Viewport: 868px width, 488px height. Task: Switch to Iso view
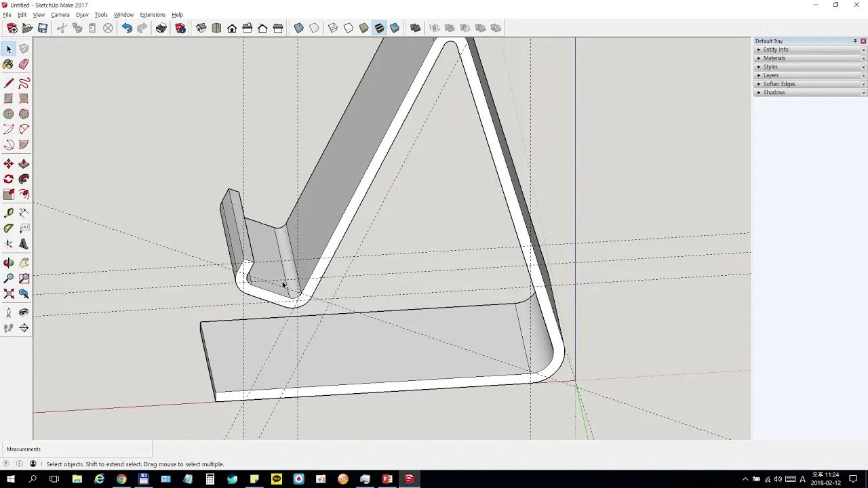tap(201, 28)
